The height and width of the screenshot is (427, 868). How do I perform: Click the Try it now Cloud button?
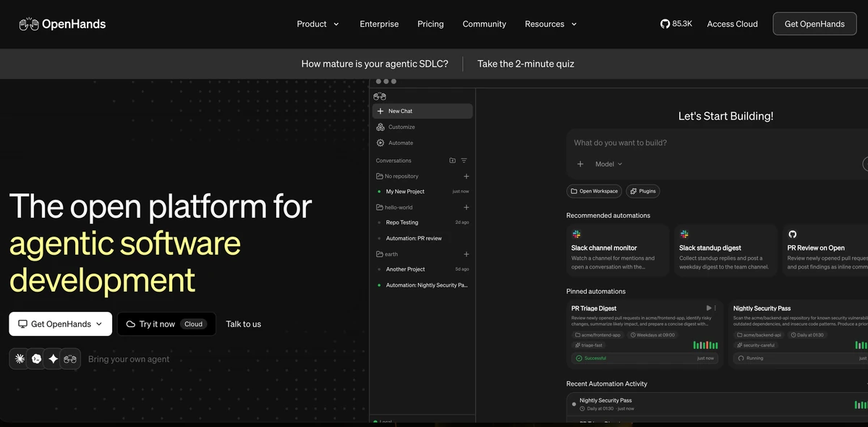[x=166, y=324]
